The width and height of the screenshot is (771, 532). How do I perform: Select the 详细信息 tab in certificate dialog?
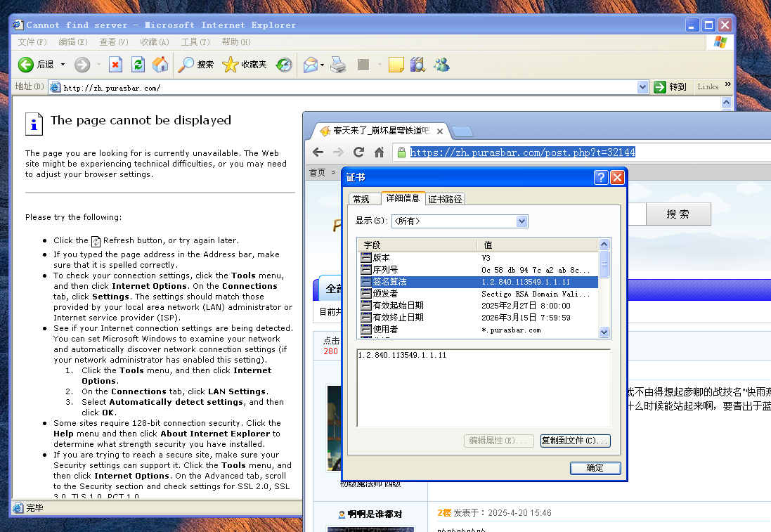pos(403,197)
